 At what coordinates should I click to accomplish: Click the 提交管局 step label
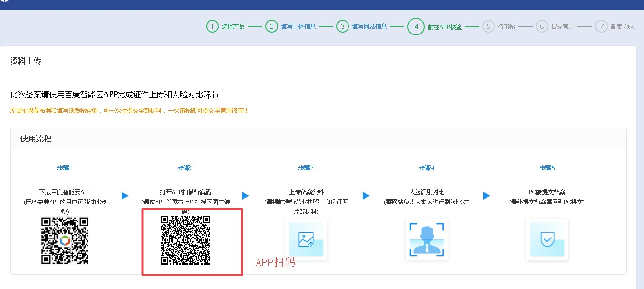(563, 27)
